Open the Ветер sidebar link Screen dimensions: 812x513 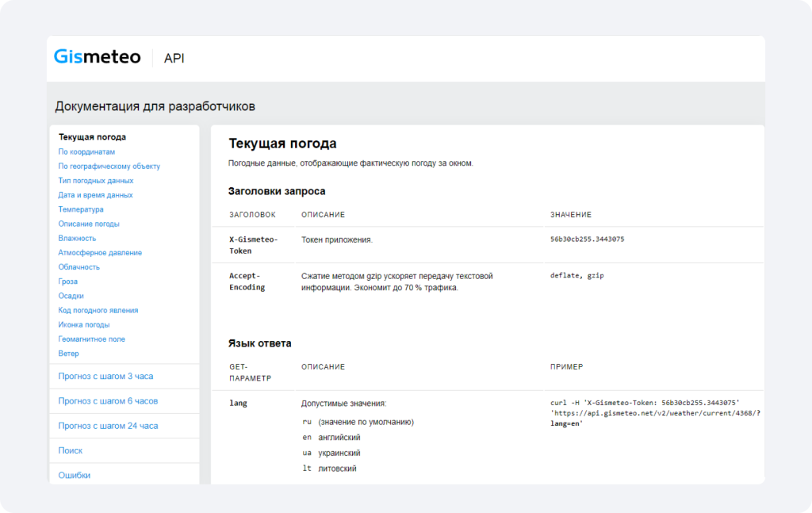coord(68,354)
